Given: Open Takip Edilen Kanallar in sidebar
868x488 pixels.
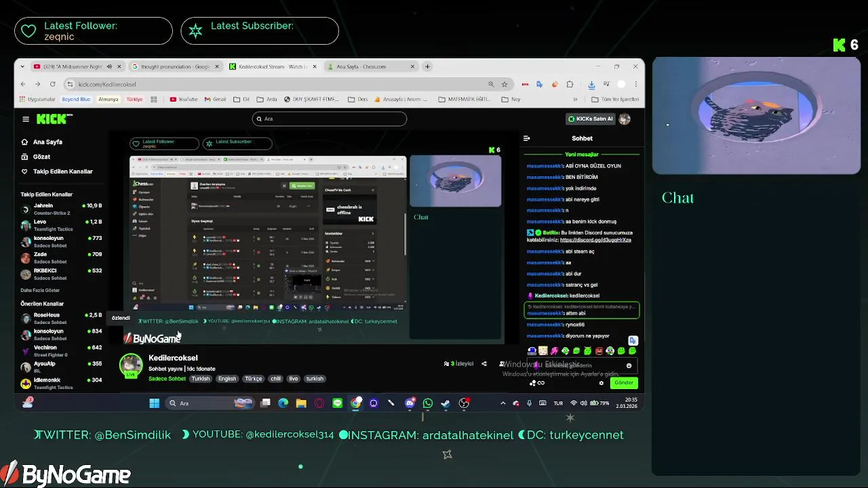Looking at the screenshot, I should point(57,171).
